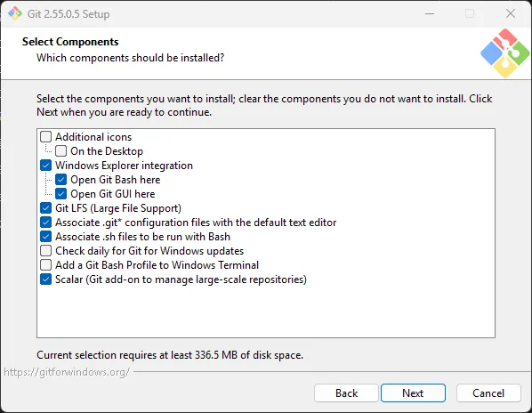This screenshot has height=413, width=532.
Task: Return using the Back button
Action: click(x=346, y=393)
